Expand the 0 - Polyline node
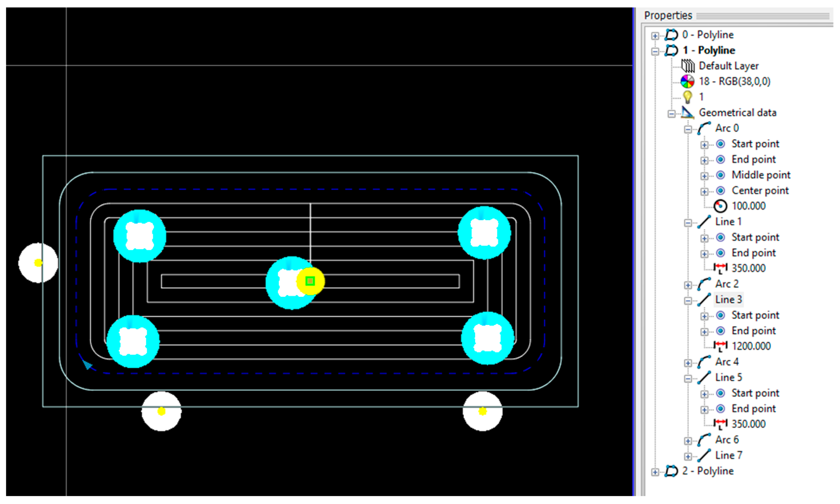The width and height of the screenshot is (840, 504). tap(655, 36)
